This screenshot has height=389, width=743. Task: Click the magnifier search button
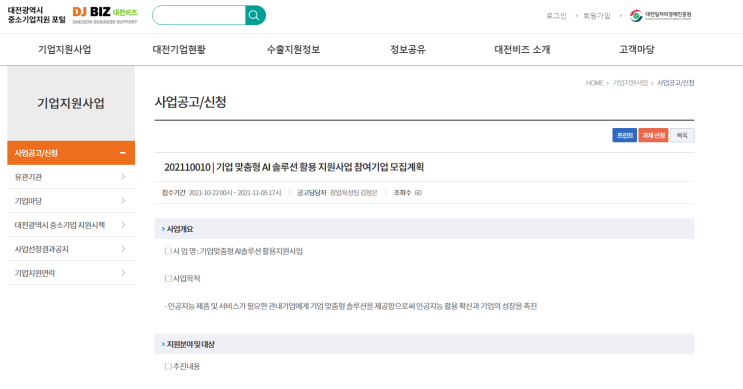(x=255, y=15)
